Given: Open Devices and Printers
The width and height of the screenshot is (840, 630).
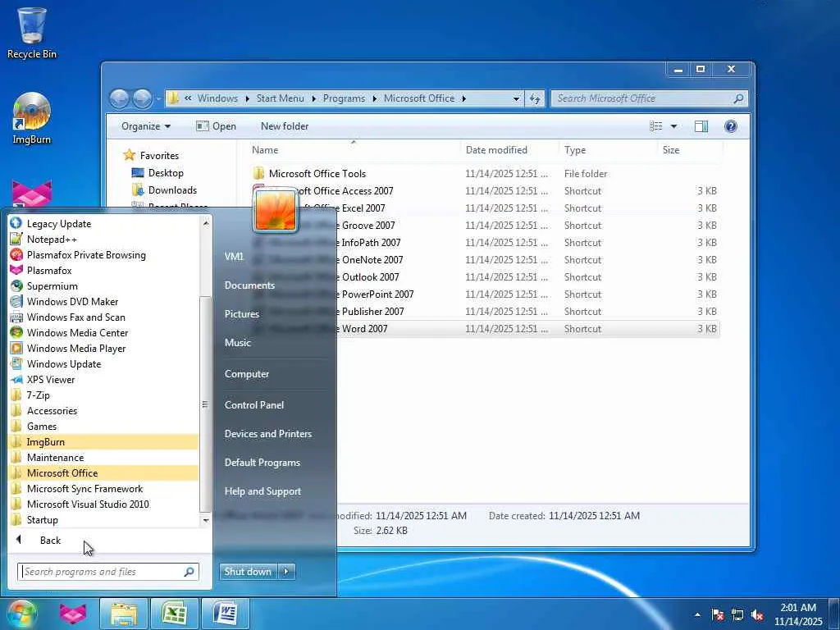Looking at the screenshot, I should (268, 434).
